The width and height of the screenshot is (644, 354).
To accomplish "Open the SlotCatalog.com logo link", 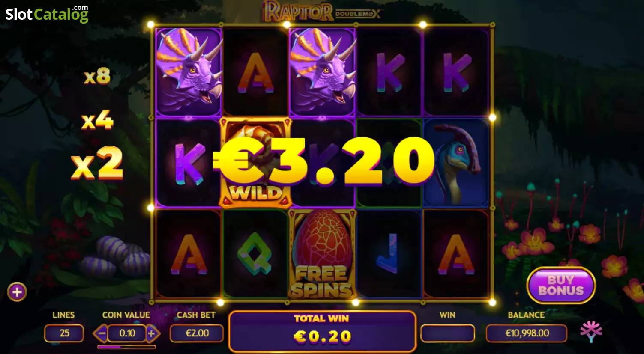I will pyautogui.click(x=47, y=14).
